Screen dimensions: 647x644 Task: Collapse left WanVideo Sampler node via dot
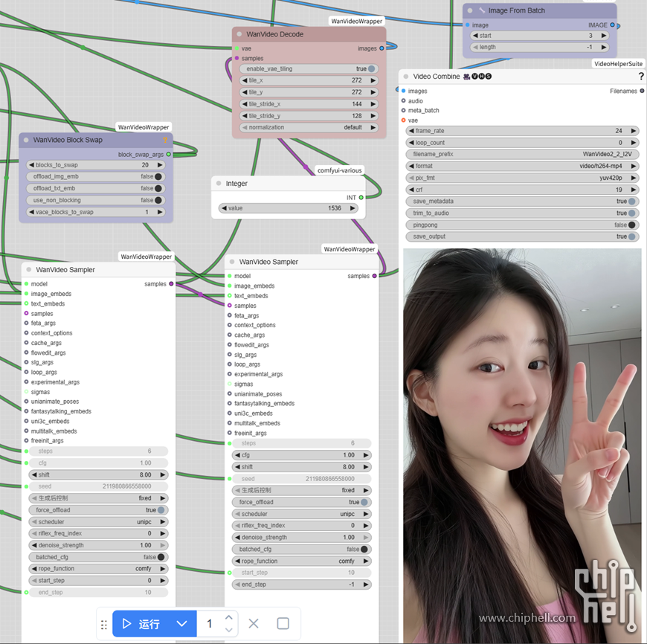coord(29,269)
